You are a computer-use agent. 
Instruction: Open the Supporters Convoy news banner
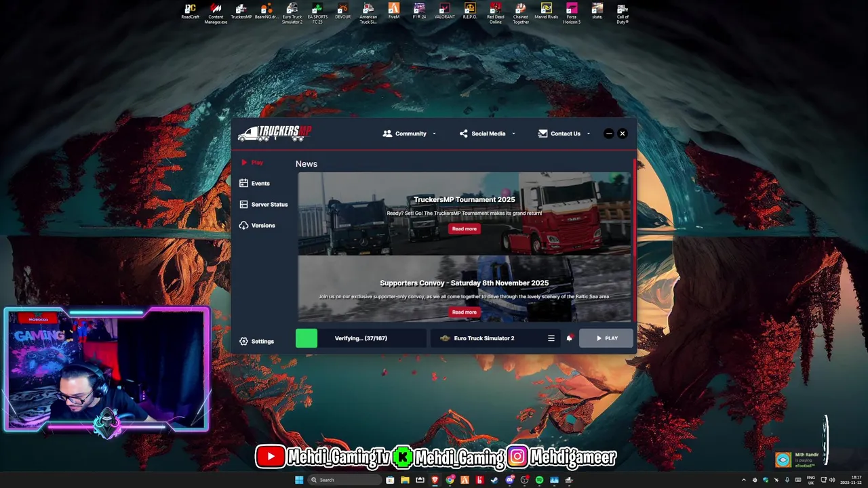click(x=465, y=289)
